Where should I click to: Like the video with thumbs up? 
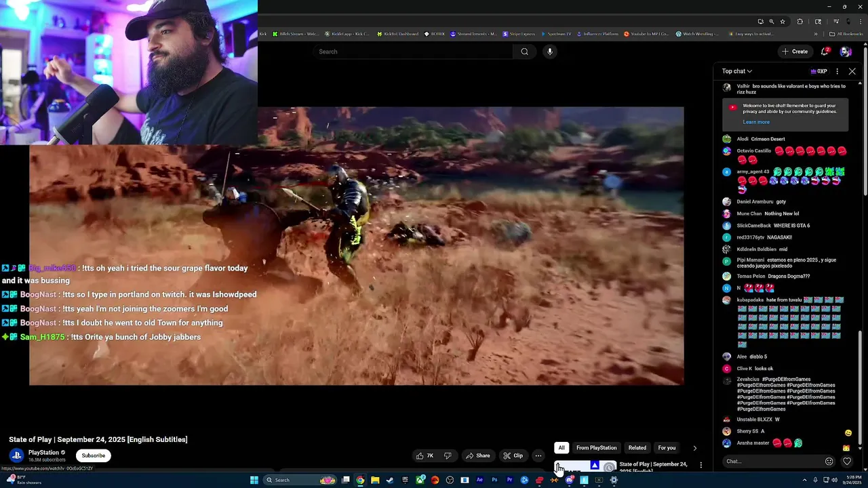click(425, 455)
